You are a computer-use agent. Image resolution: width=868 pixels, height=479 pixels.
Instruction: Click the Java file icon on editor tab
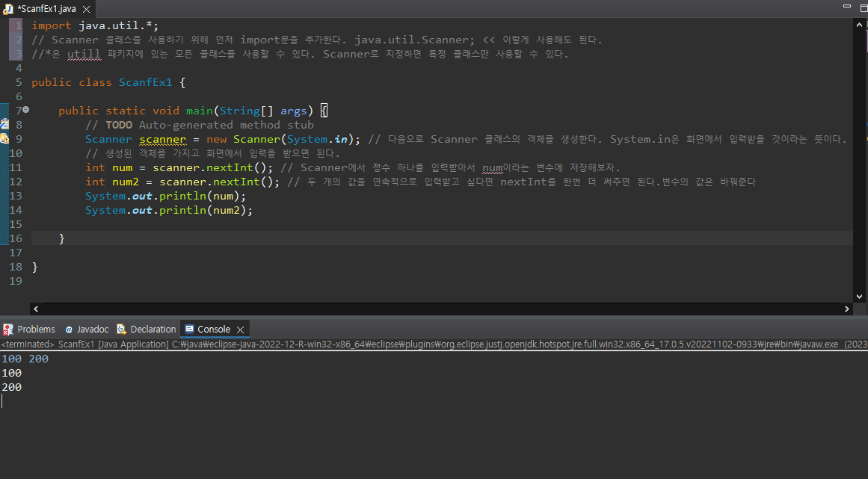point(7,9)
